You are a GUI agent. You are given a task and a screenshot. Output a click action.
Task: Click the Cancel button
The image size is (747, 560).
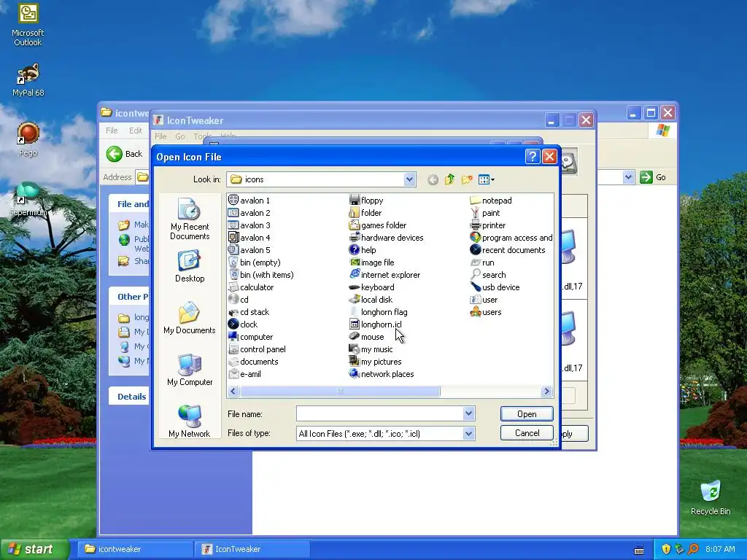click(527, 433)
